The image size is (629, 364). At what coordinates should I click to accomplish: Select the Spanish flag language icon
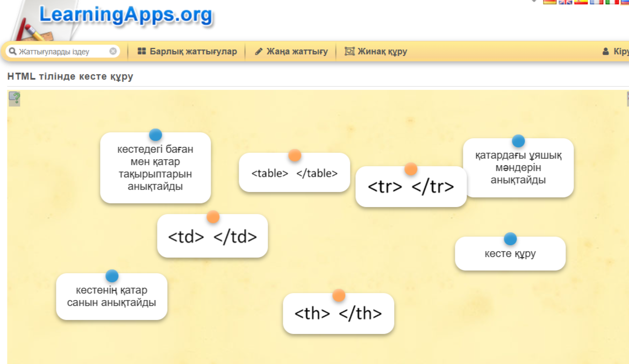[x=581, y=2]
